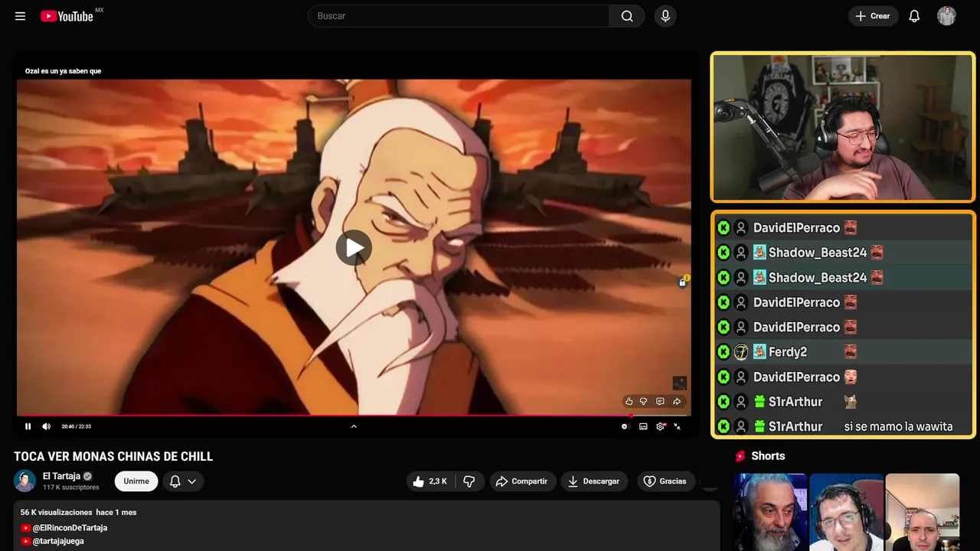Screen dimensions: 980x551
Task: Click the 117 K suscriptores text
Action: click(x=71, y=487)
